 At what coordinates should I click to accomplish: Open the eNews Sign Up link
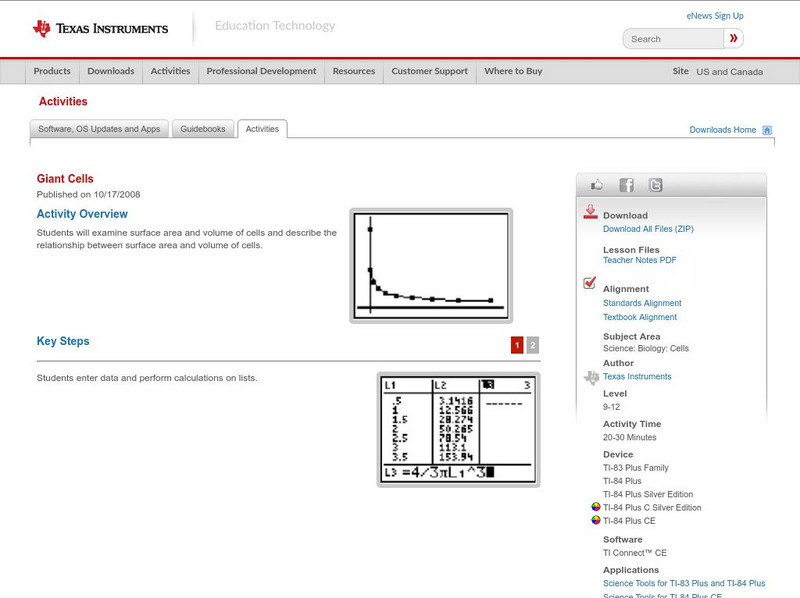(715, 16)
